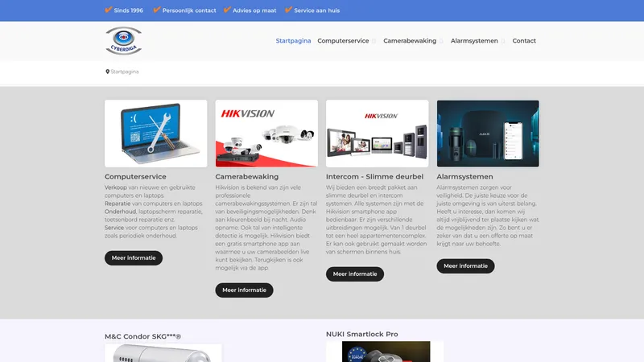
Task: Click the Advies op maat text
Action: (x=254, y=10)
